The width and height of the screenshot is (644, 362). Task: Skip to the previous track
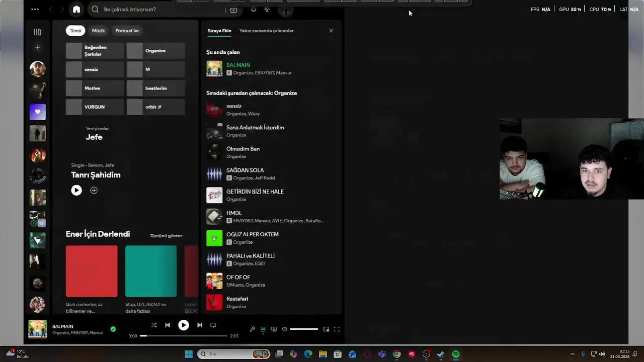[x=168, y=325]
